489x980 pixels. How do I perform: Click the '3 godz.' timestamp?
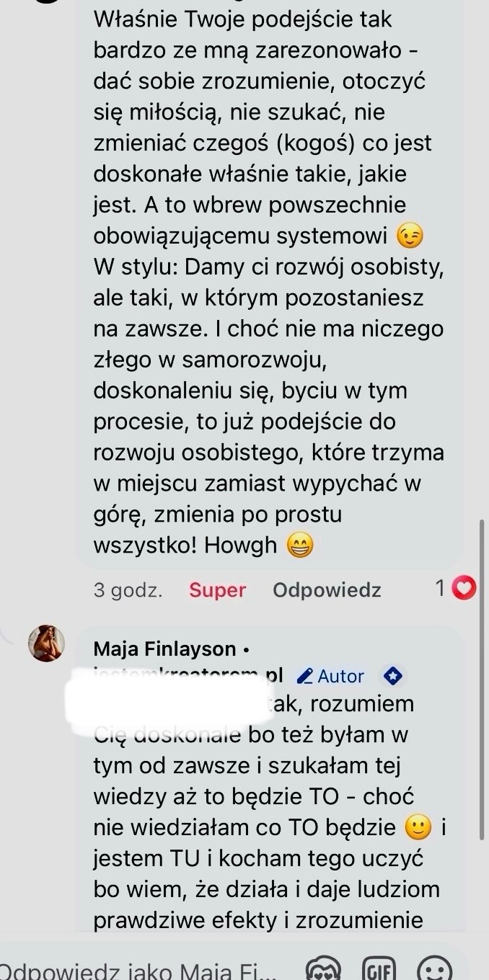(128, 590)
